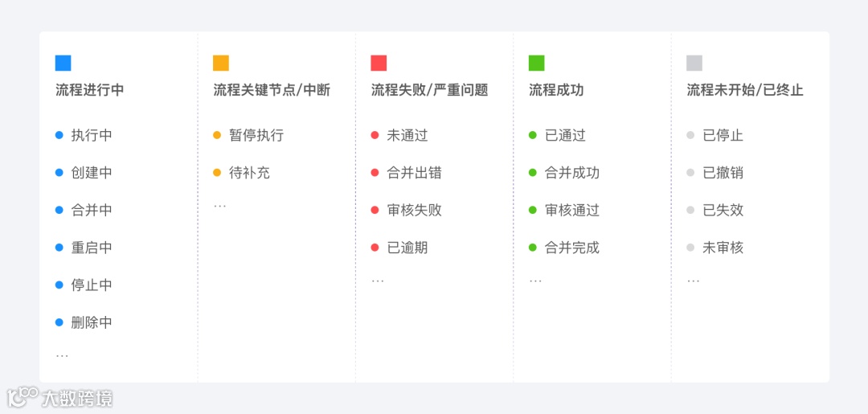Select the gray dot beside 已撤销

[690, 173]
